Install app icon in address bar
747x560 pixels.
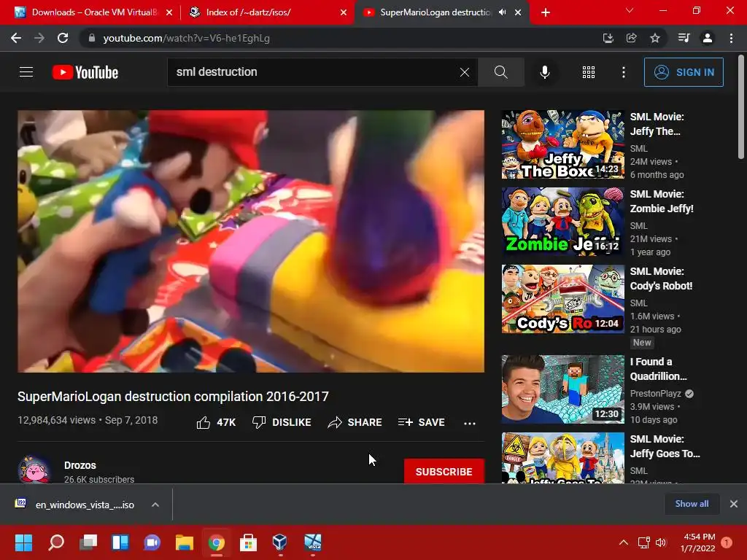608,38
